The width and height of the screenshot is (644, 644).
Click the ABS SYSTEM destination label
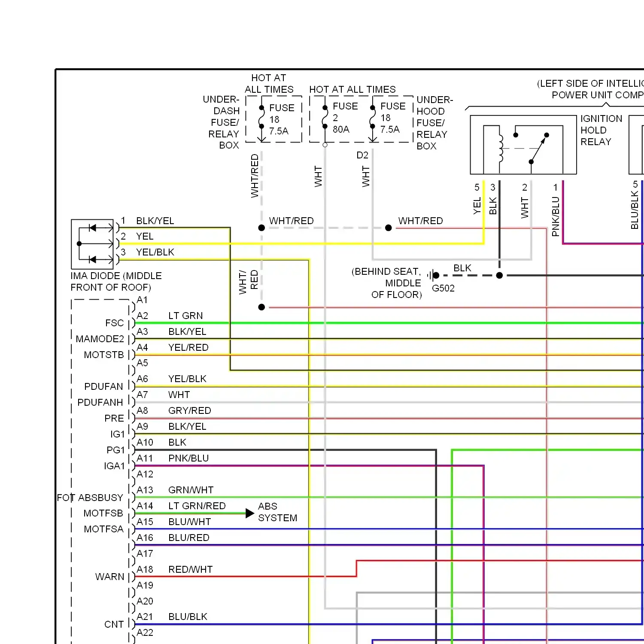(277, 512)
